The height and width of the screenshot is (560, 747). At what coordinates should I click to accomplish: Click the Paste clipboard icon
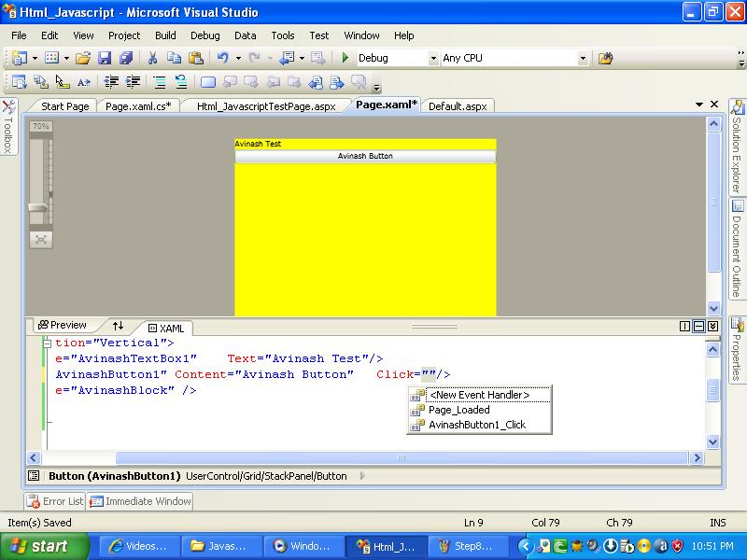(x=196, y=58)
